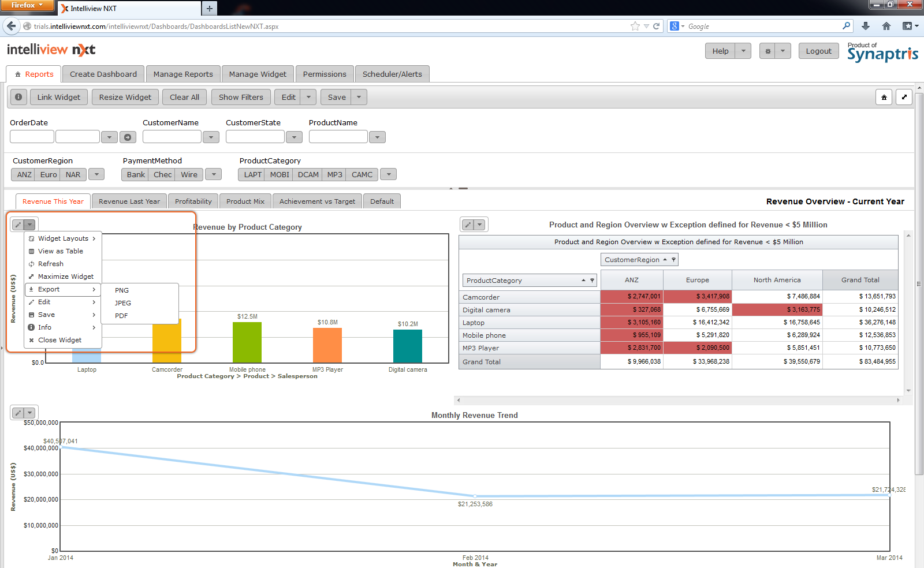This screenshot has height=568, width=924.
Task: Toggle the Bank payment method filter
Action: tap(136, 175)
